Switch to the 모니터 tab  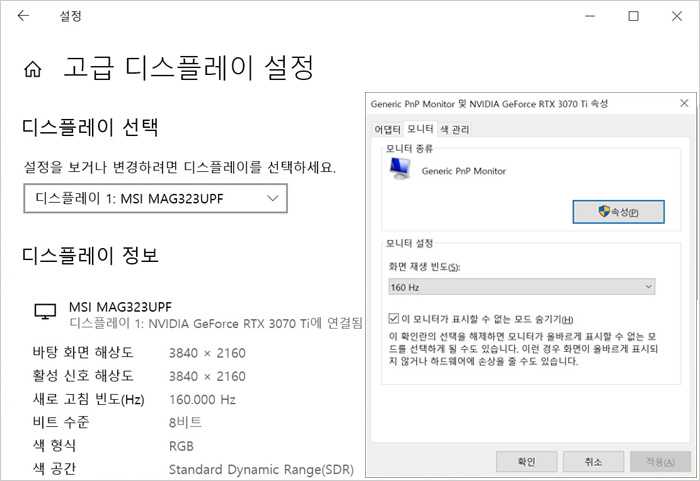tap(420, 129)
